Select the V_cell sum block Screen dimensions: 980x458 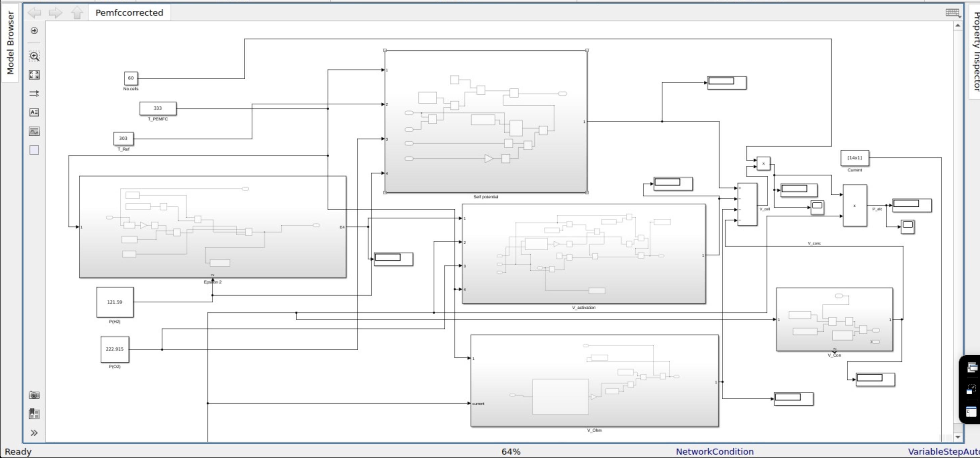click(x=747, y=204)
